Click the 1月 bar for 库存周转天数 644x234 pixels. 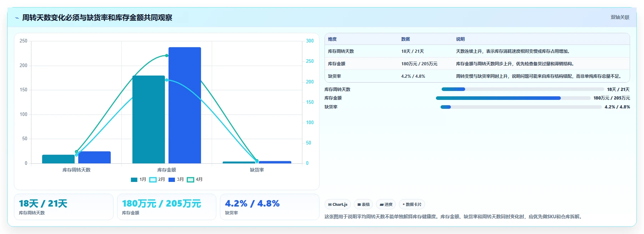[x=58, y=159]
